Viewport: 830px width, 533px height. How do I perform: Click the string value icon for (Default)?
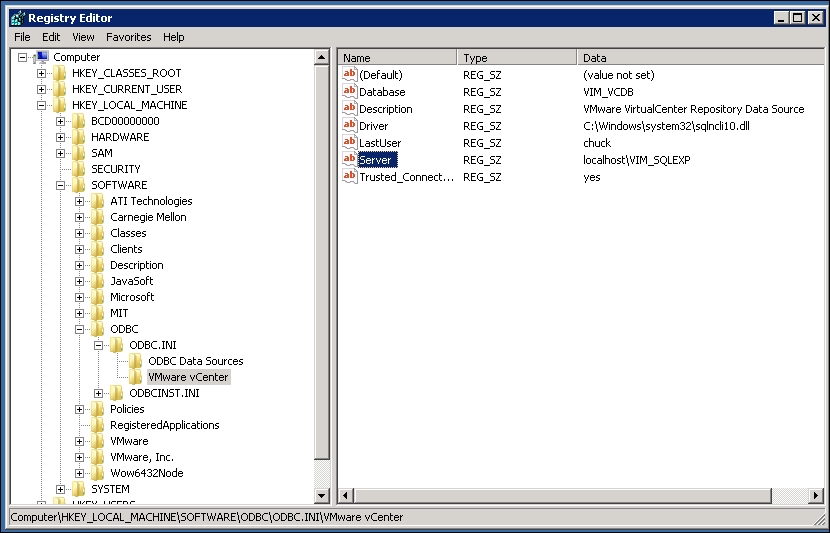point(349,75)
